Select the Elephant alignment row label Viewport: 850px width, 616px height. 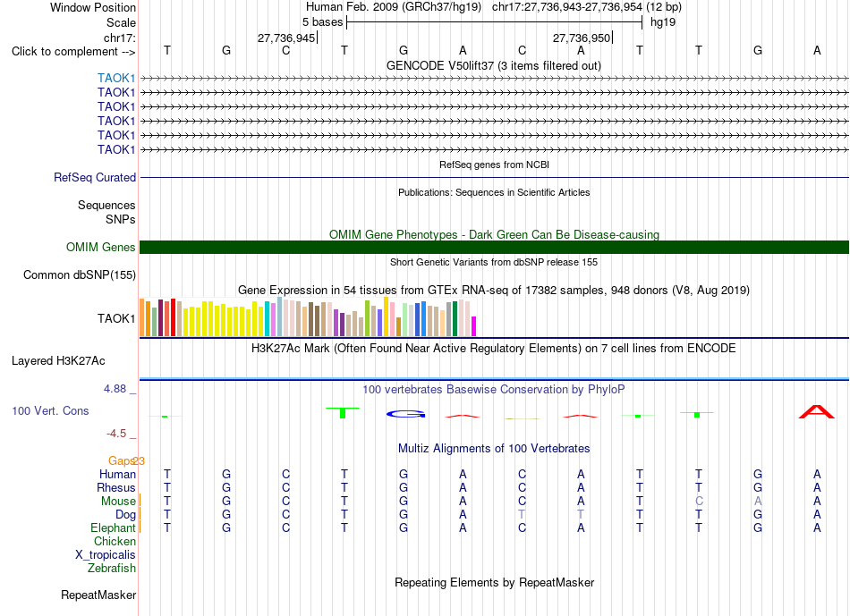113,528
